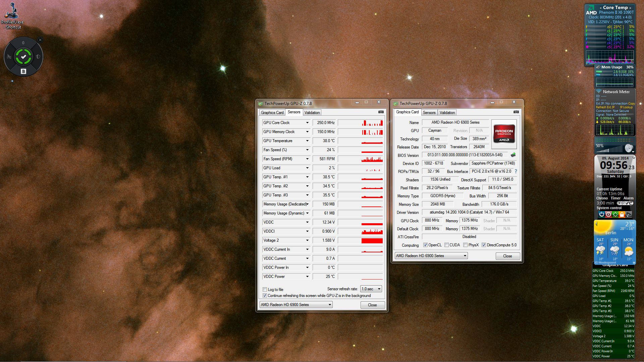Collapse clock gadget with top-right chevron
Image resolution: width=644 pixels, height=362 pixels.
[x=634, y=157]
